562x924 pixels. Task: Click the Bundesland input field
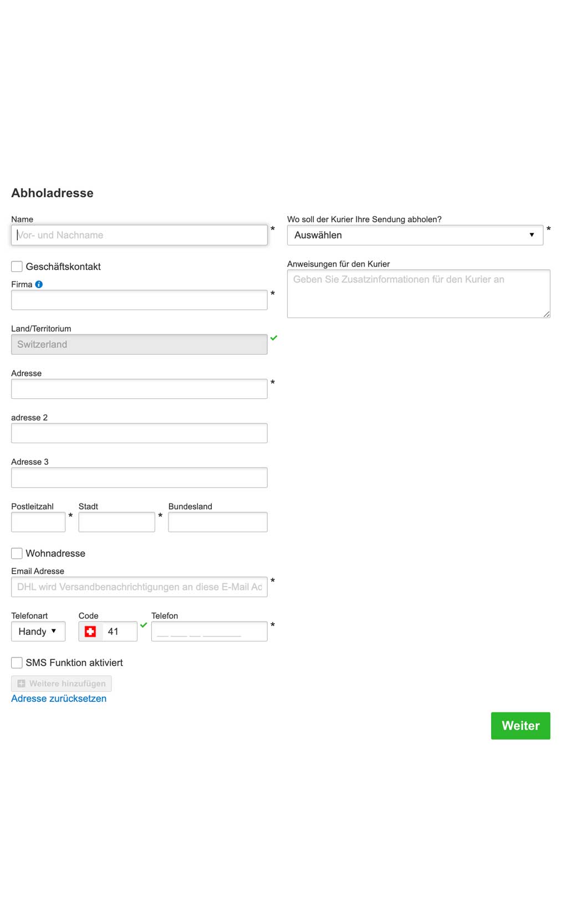[217, 522]
